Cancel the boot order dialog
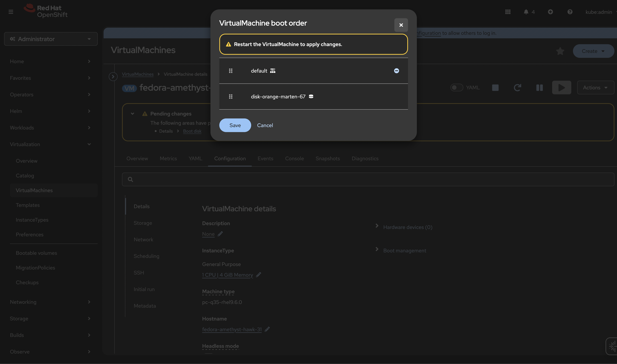The image size is (617, 364). click(265, 125)
